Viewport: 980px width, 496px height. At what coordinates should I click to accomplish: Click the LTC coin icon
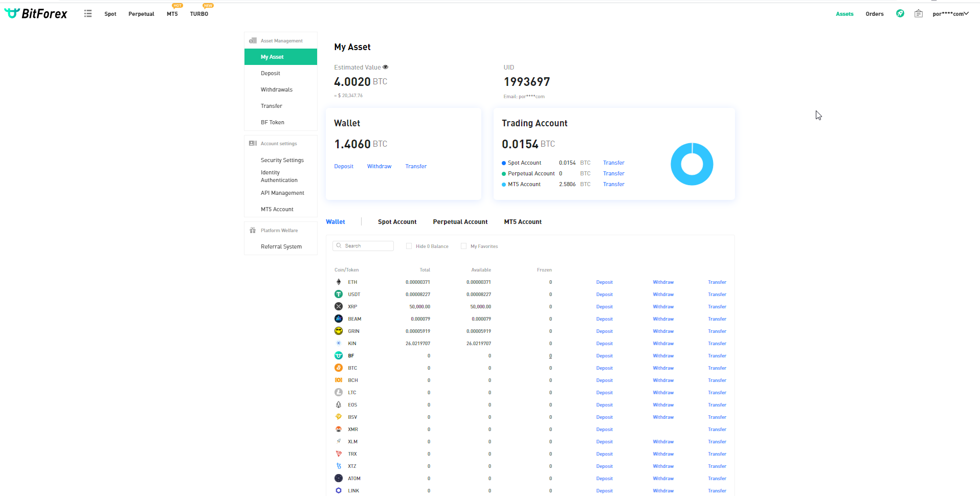pyautogui.click(x=339, y=392)
